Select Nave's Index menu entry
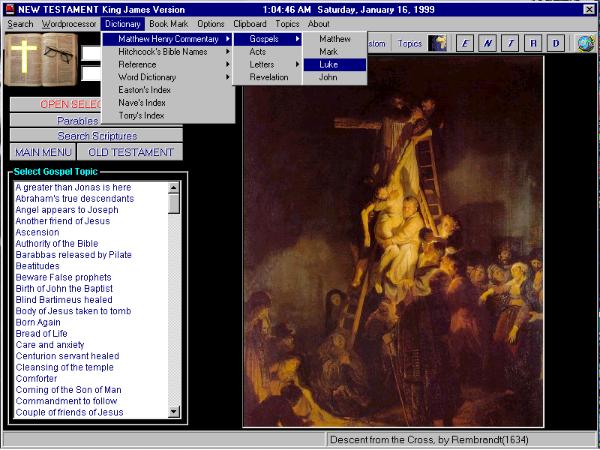The width and height of the screenshot is (600, 450). (x=168, y=103)
